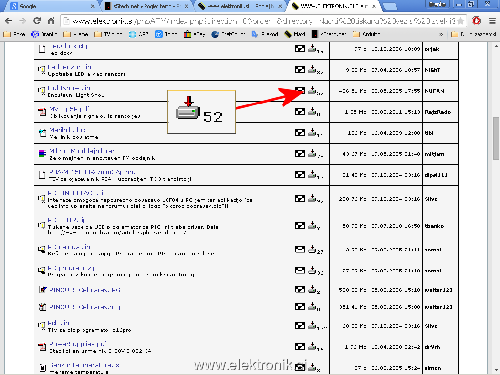Click the download icon in the lower walter123 row
500x375 pixels.
click(312, 306)
